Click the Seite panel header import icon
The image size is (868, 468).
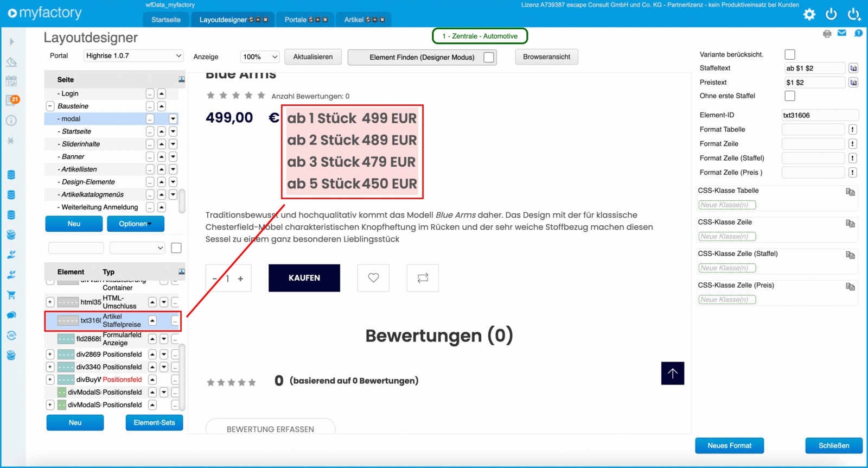point(181,79)
